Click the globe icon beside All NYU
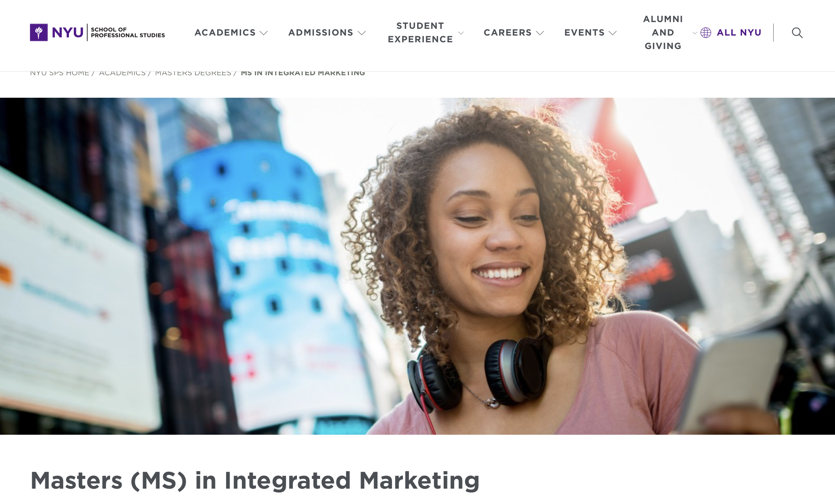Screen dimensions: 835x504 coord(706,33)
